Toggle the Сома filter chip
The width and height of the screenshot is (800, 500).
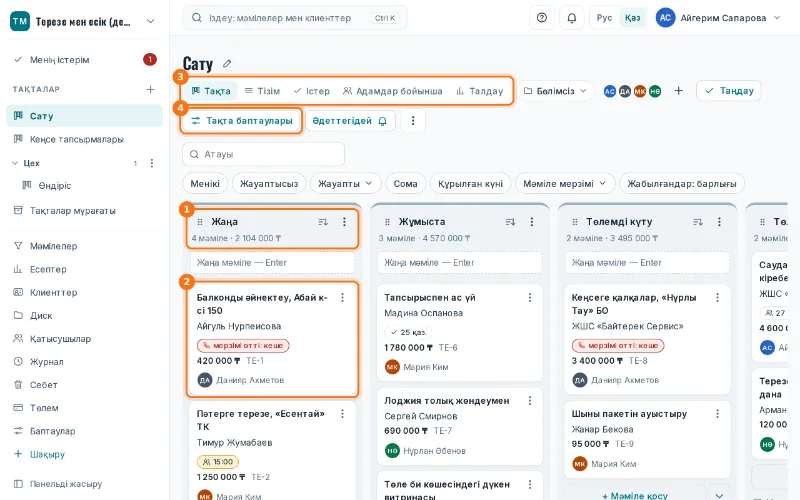coord(406,184)
